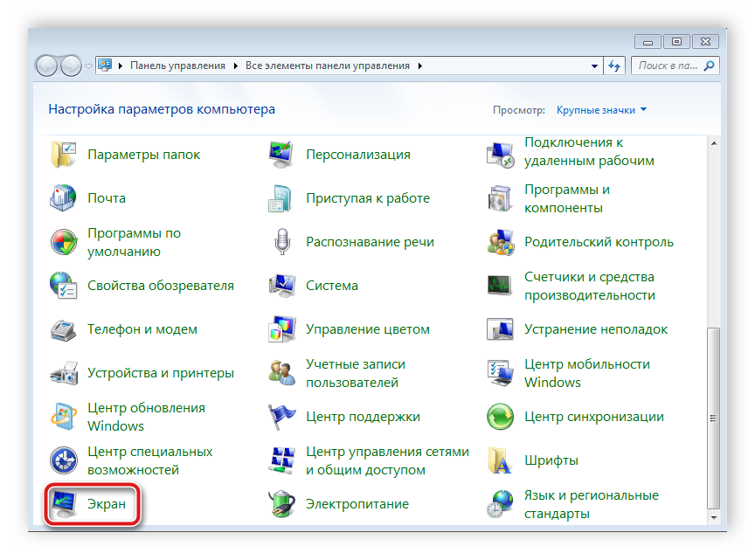This screenshot has width=755, height=560.
Task: Click the Центр синхронизации green icon
Action: (x=501, y=417)
